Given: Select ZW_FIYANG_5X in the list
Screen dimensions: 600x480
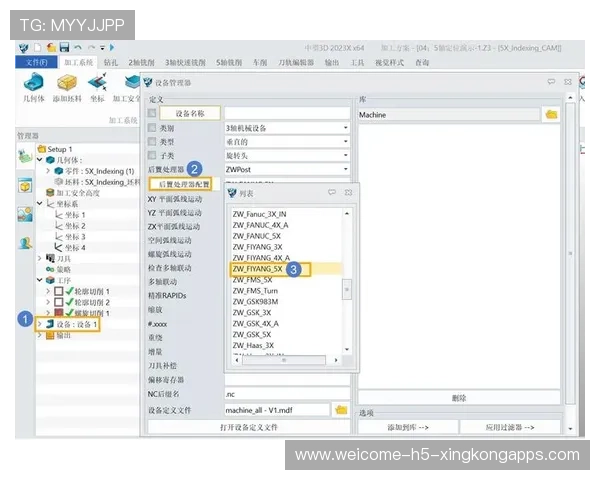Looking at the screenshot, I should pos(257,268).
